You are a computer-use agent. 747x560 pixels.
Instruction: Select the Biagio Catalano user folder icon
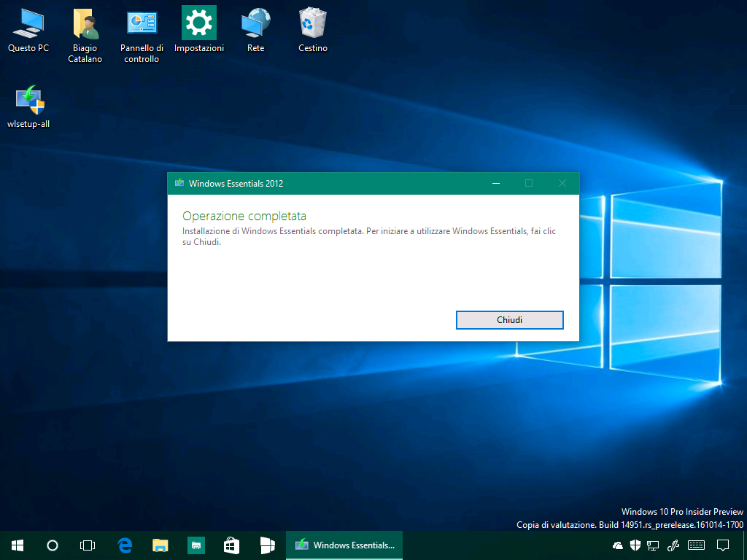click(85, 35)
